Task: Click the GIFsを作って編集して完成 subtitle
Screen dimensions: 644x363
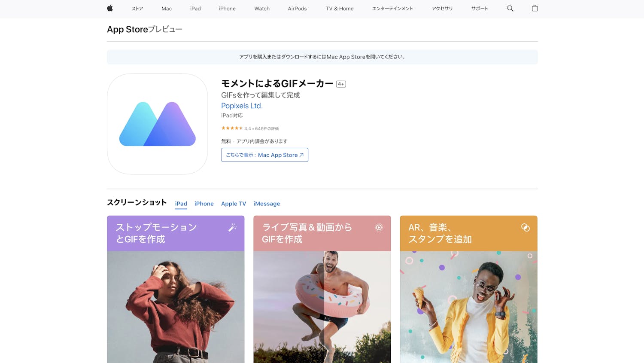Action: coord(261,95)
